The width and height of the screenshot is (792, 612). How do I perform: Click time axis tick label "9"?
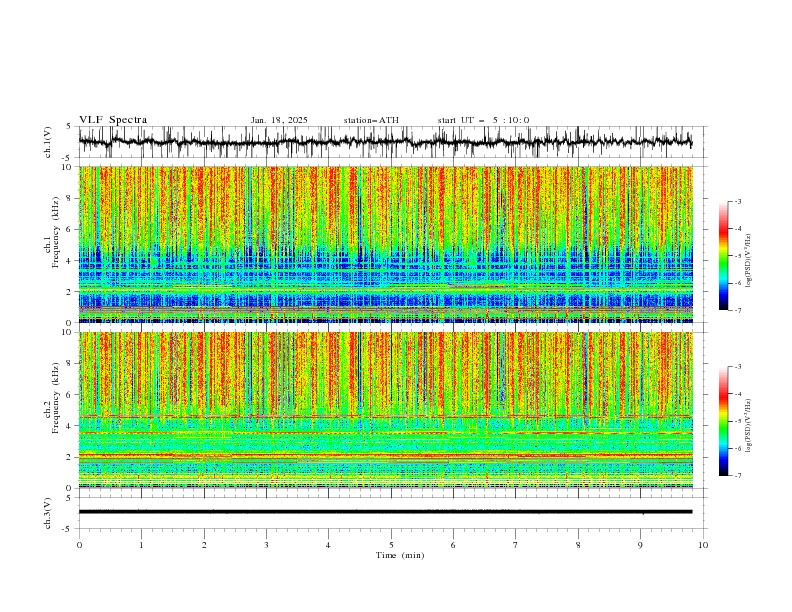[x=640, y=545]
